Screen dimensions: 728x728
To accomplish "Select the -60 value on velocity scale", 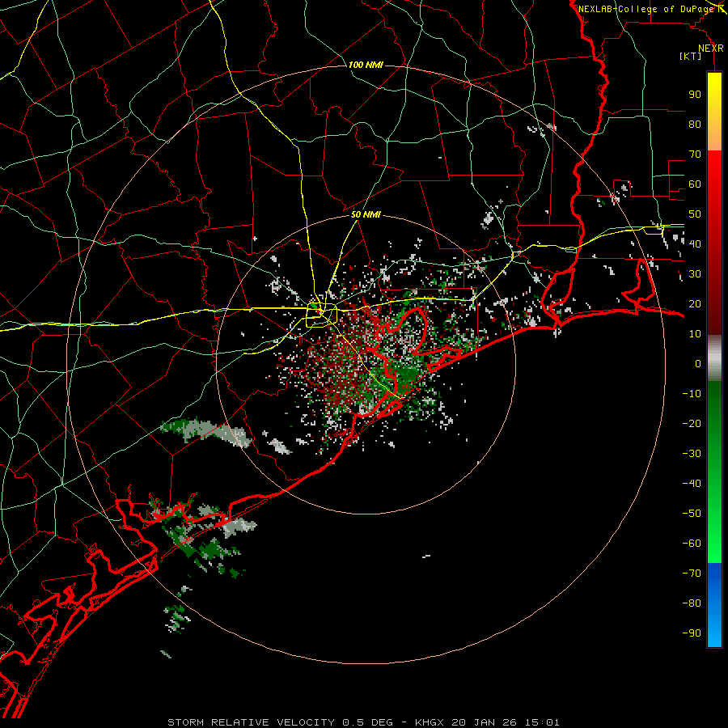I will [x=692, y=544].
